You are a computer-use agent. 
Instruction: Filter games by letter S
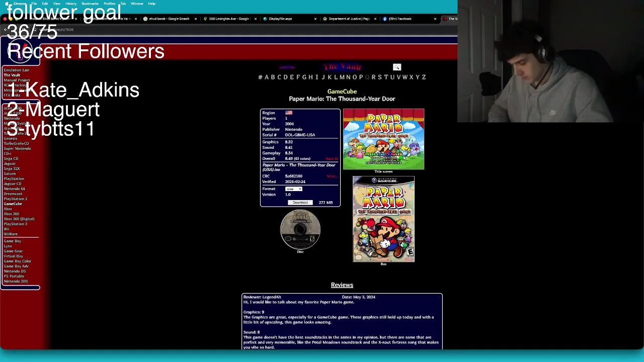point(379,77)
